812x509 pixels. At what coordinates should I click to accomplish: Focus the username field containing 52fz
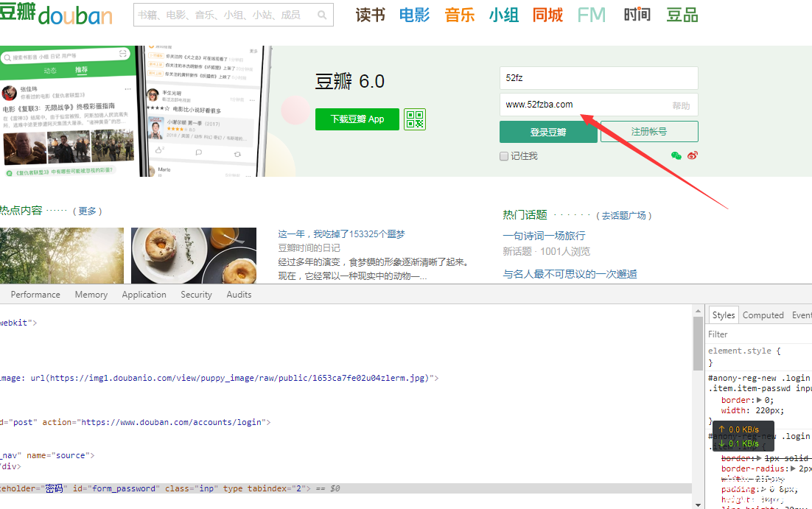click(x=598, y=78)
